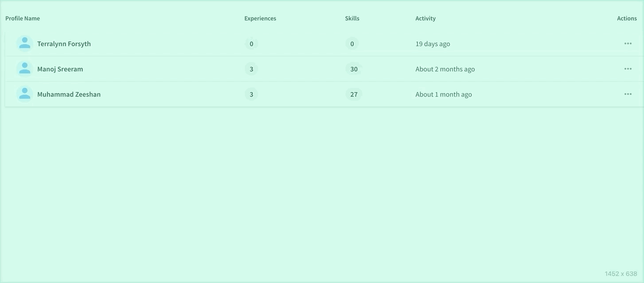Image resolution: width=644 pixels, height=283 pixels.
Task: Sort by Skills column header
Action: pos(352,18)
